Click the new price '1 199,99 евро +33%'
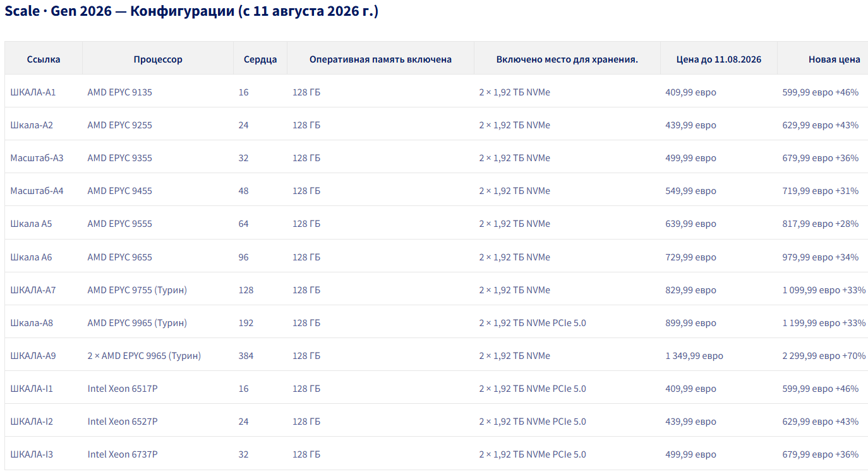This screenshot has width=868, height=474. 824,323
